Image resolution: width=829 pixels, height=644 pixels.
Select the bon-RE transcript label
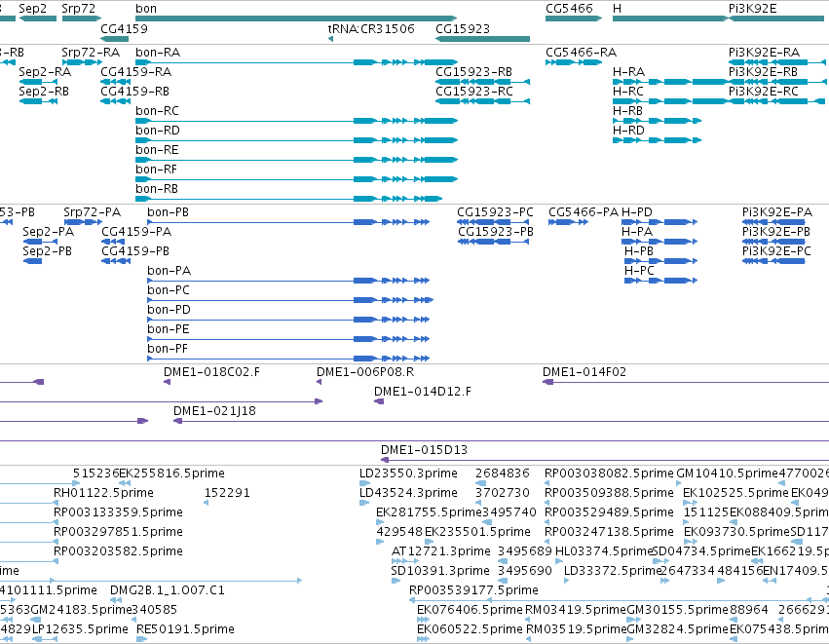point(157,150)
